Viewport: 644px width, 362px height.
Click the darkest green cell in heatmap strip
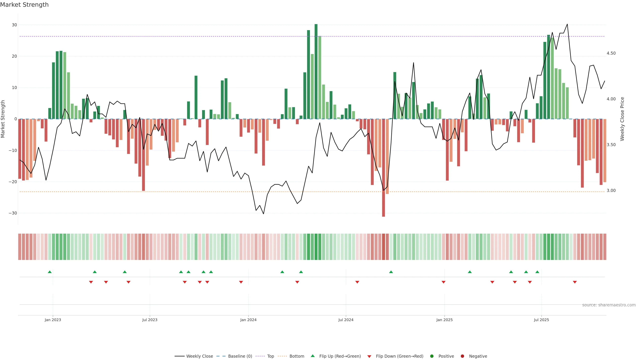316,247
